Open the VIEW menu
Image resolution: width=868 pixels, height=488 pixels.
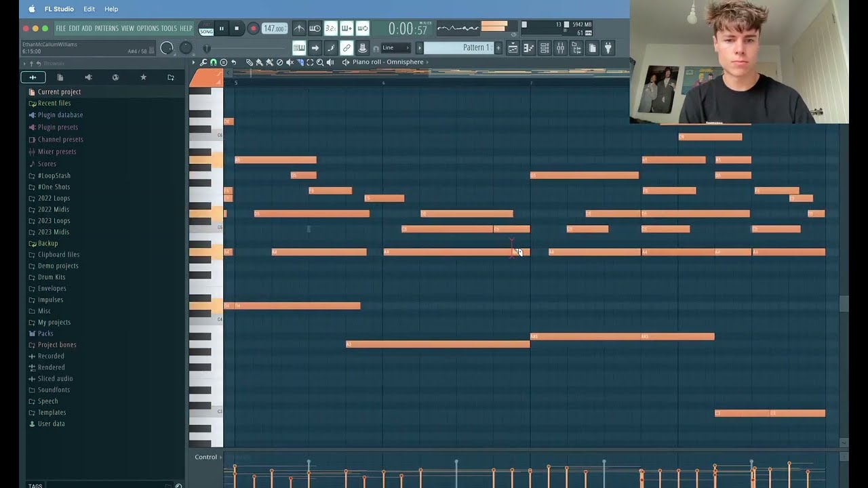[x=127, y=28]
